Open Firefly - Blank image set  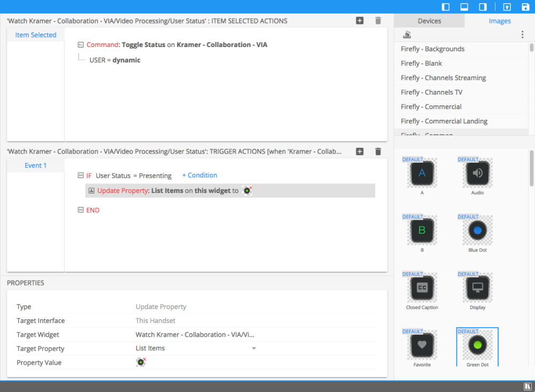pyautogui.click(x=461, y=64)
